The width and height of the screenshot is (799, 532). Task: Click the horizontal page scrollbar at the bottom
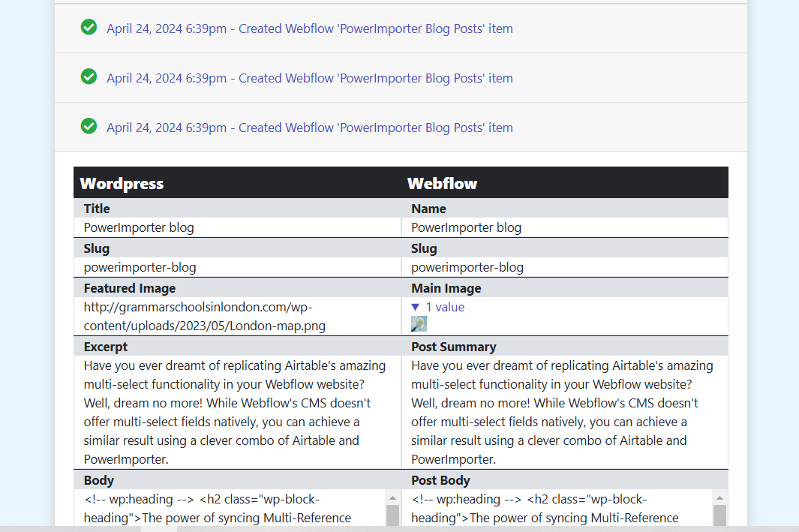point(159,528)
